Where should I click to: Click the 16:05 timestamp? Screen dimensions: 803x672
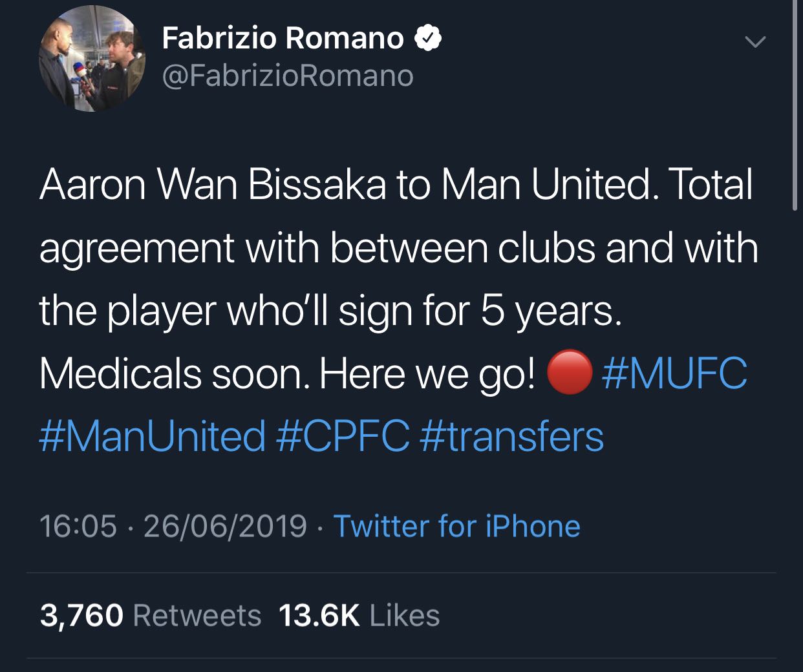78,526
